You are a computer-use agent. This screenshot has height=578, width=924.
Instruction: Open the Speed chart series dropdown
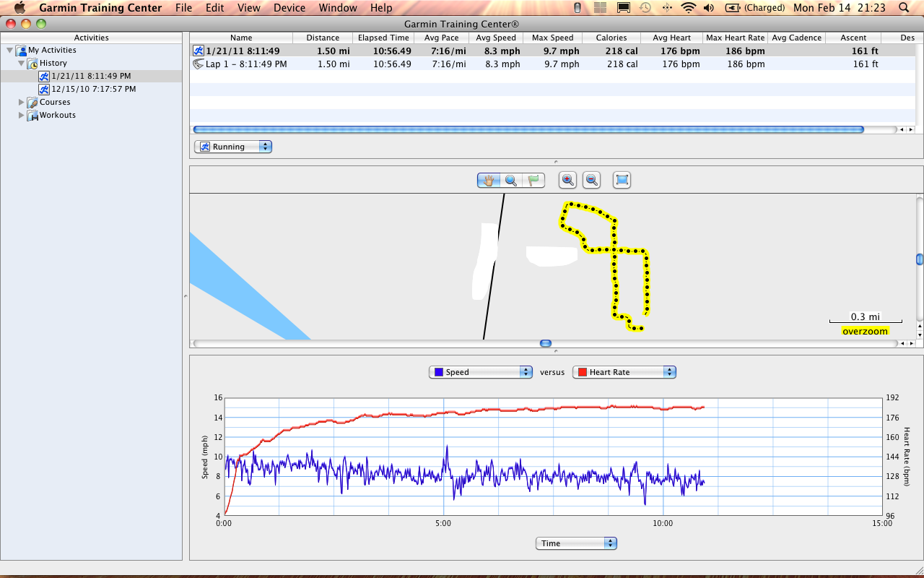click(x=480, y=372)
